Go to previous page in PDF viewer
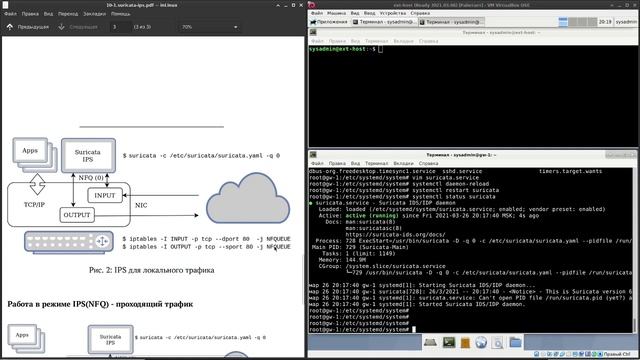Image resolution: width=640 pixels, height=360 pixels. click(27, 27)
